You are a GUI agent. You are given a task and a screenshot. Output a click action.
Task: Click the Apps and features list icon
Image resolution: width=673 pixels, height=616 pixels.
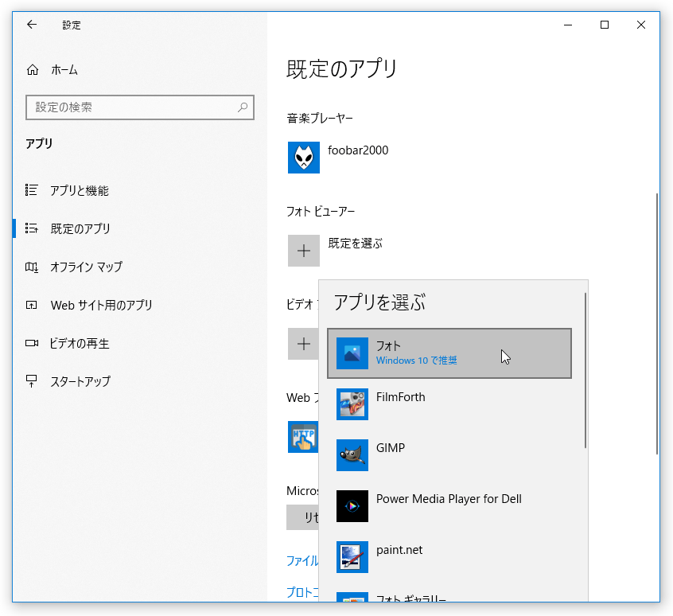point(31,189)
